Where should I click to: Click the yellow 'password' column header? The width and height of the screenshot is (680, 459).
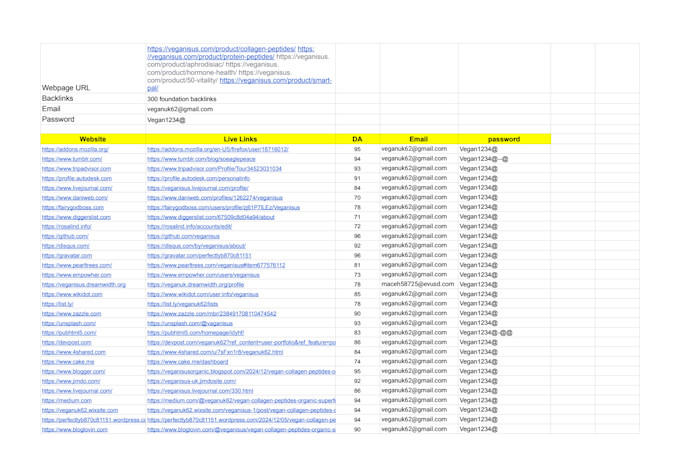coord(504,139)
